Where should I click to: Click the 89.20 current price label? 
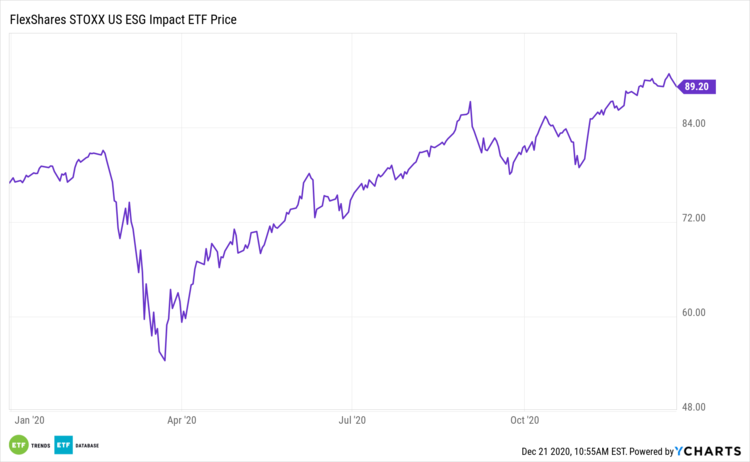[696, 87]
